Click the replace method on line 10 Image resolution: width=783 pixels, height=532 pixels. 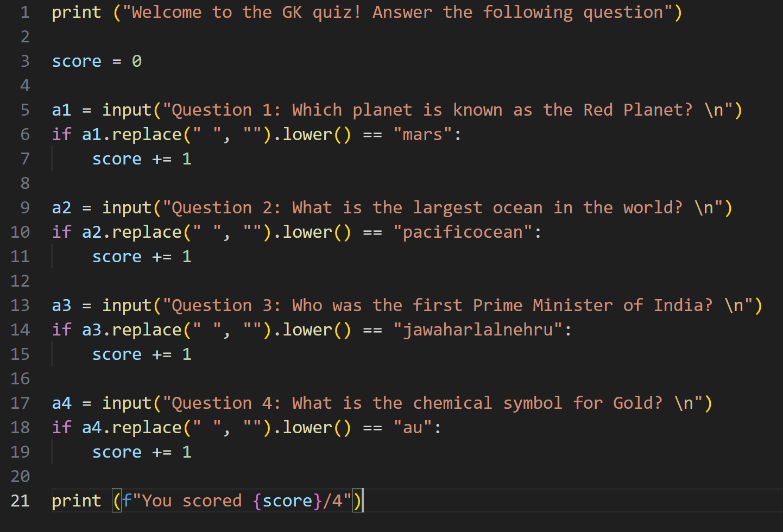pos(147,232)
